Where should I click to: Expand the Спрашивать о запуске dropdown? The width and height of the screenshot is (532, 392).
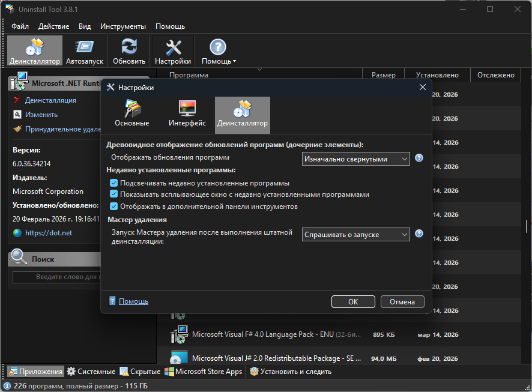pos(355,234)
